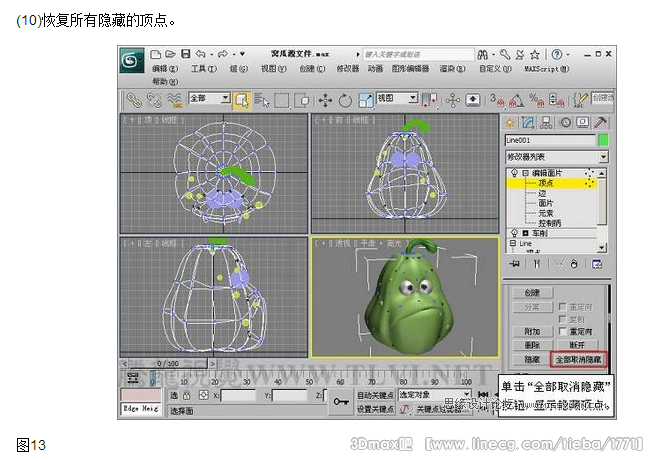672x461 pixels.
Task: Open the Utilities hammer panel tab
Action: pos(601,123)
